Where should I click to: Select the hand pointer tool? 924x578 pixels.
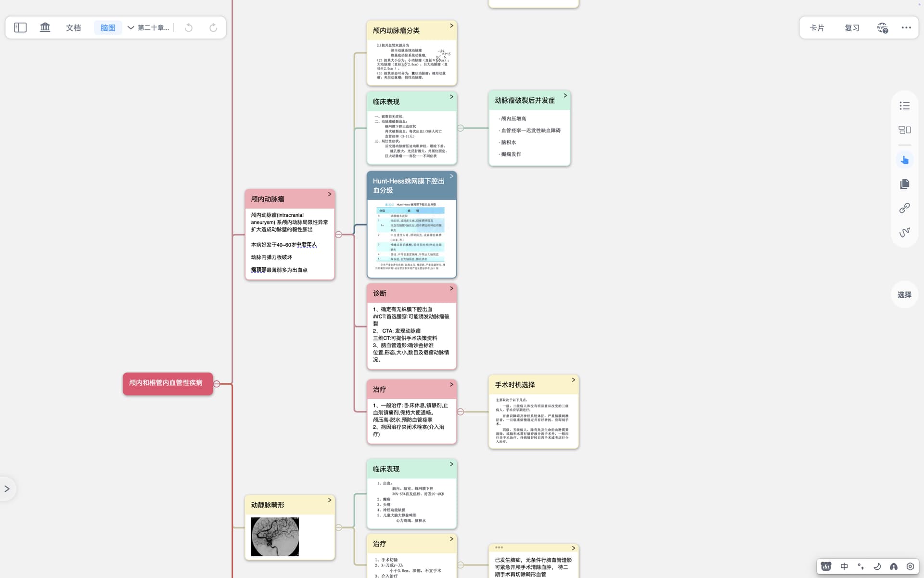[904, 160]
